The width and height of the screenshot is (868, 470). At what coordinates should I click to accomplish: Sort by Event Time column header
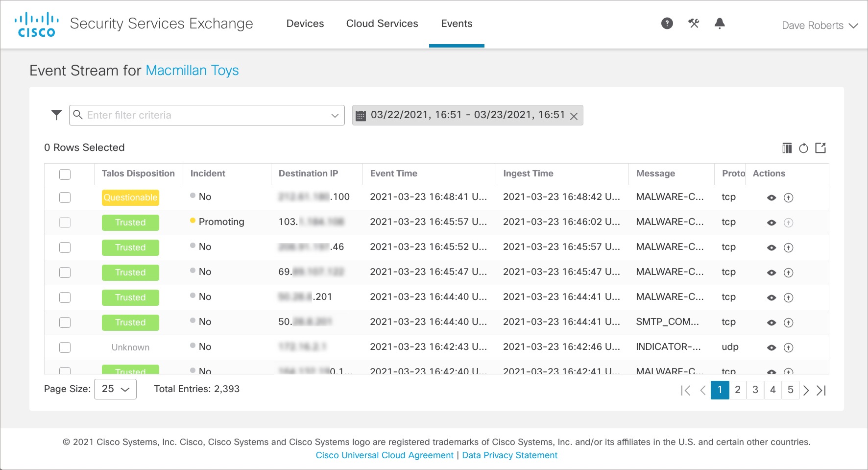point(394,173)
